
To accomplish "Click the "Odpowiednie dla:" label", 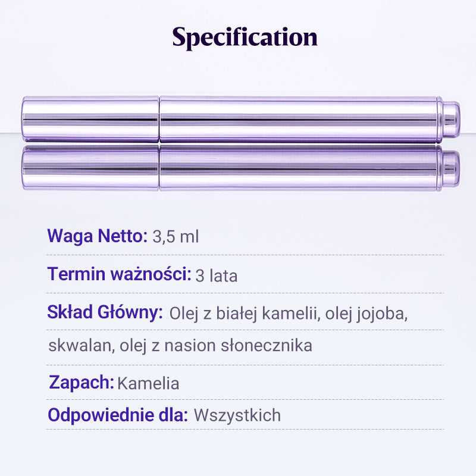I will 118,415.
